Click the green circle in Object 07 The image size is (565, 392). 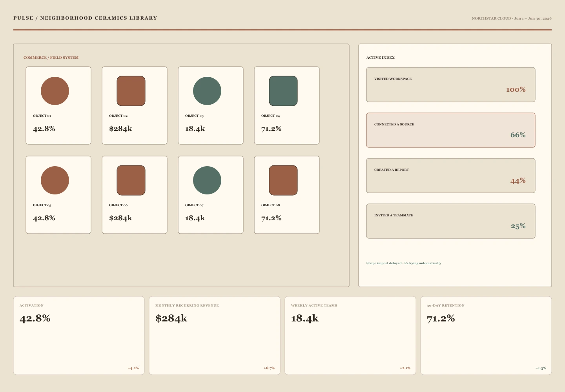pyautogui.click(x=207, y=180)
